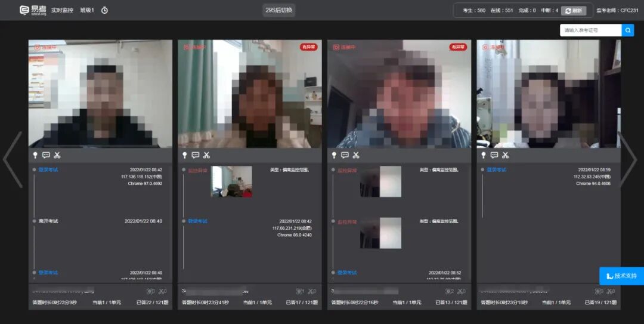Image resolution: width=644 pixels, height=324 pixels.
Task: Click the 监考老师：CFC231 label
Action: (617, 11)
